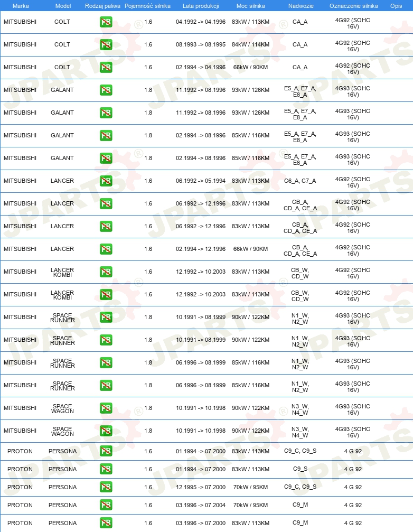Select the date range 02.1994 -> 12.1996
Viewport: 413px width, 532px height.
(201, 249)
